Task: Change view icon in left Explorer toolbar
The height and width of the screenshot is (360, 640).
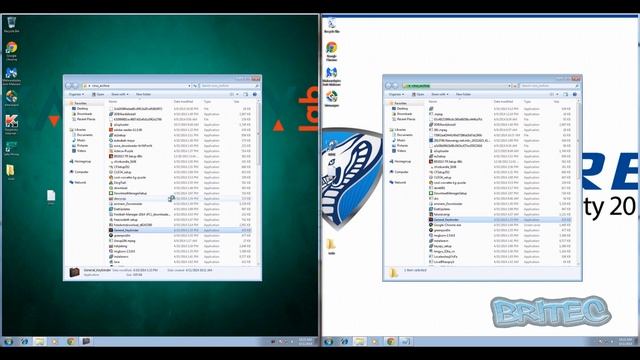Action: tap(231, 94)
